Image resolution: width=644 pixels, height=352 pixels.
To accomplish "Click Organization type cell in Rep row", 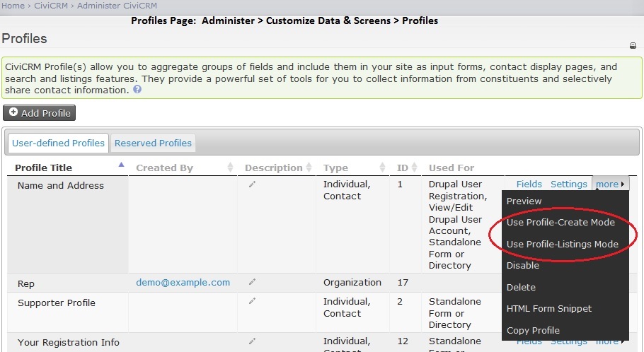I will [x=352, y=282].
